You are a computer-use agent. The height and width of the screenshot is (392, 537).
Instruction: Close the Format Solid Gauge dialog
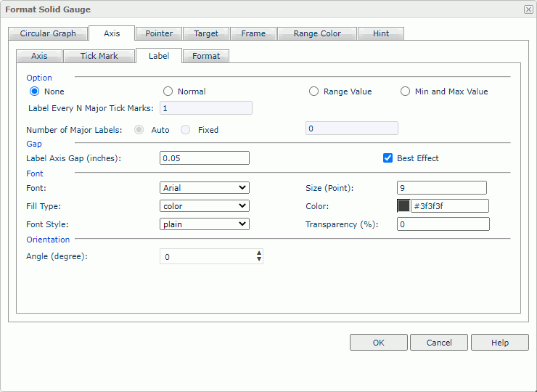point(528,9)
